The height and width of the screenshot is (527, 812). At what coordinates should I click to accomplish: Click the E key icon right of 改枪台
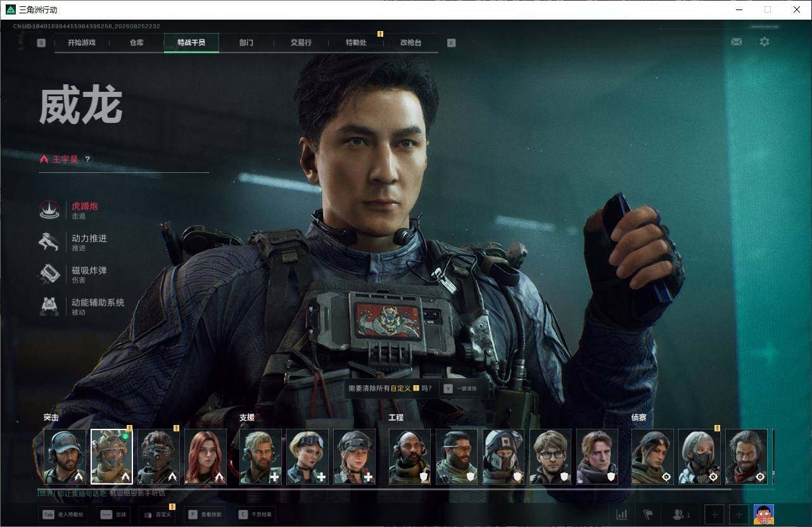(451, 43)
